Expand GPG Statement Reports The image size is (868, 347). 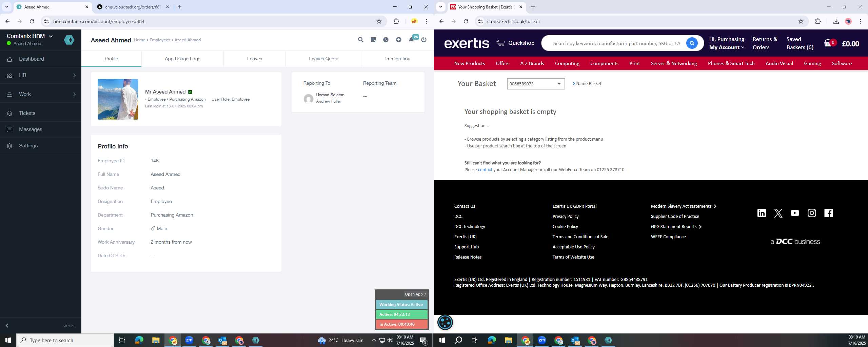676,227
